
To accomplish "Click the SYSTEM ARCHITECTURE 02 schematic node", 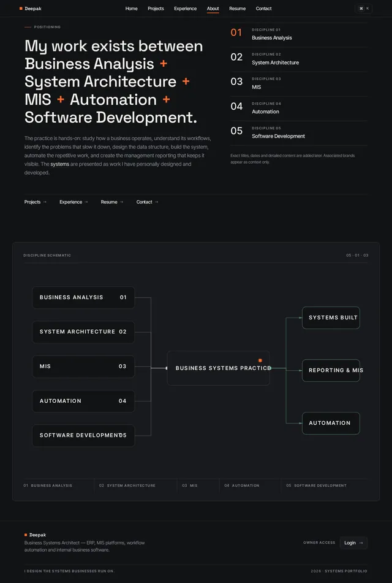I will pyautogui.click(x=83, y=332).
